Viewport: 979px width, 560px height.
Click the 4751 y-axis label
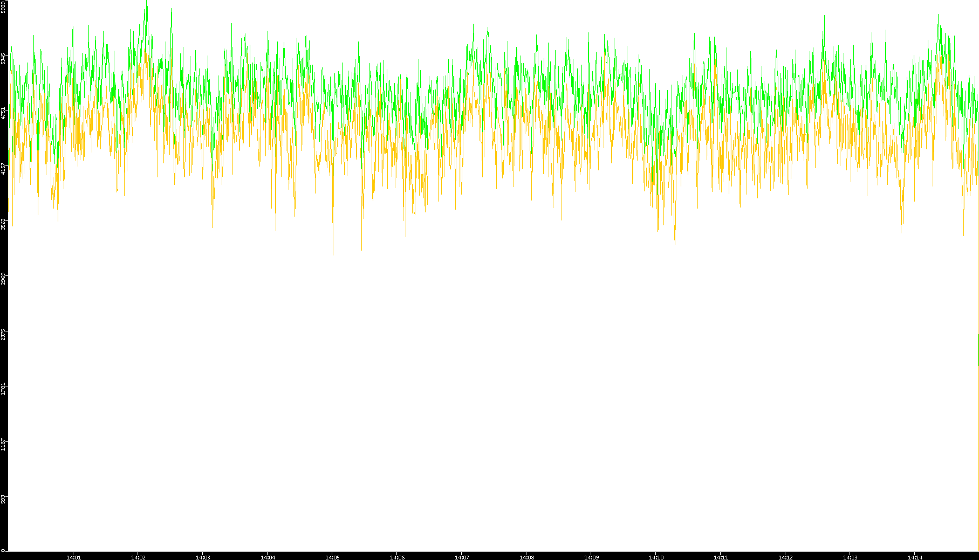[3, 113]
